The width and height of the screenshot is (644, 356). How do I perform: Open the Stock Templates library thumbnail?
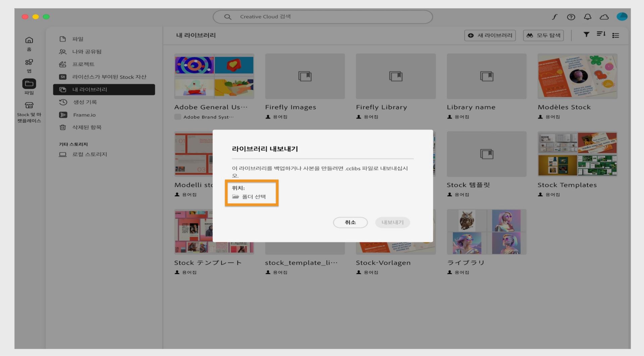tap(577, 154)
